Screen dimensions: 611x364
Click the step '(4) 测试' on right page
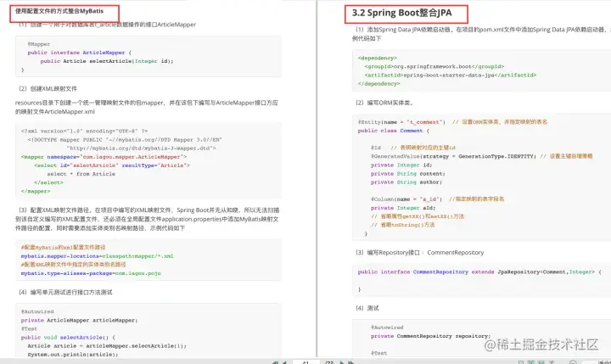tap(367, 308)
